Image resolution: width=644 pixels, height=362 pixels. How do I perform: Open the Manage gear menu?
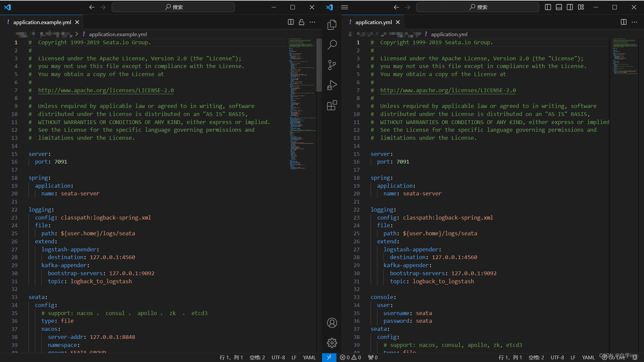(x=332, y=343)
